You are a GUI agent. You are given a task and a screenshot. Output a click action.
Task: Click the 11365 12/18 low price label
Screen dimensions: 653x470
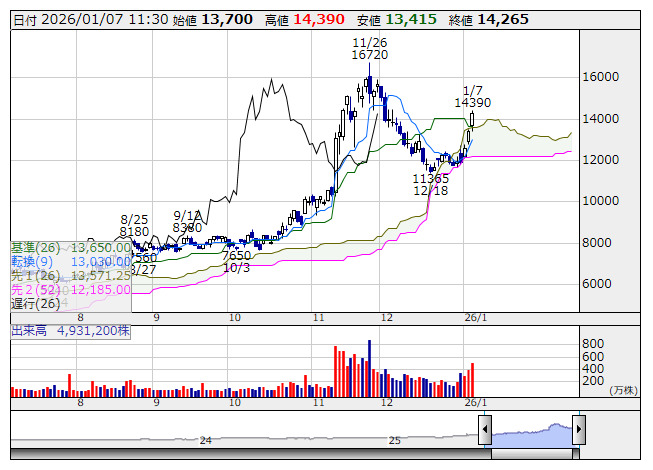(431, 184)
